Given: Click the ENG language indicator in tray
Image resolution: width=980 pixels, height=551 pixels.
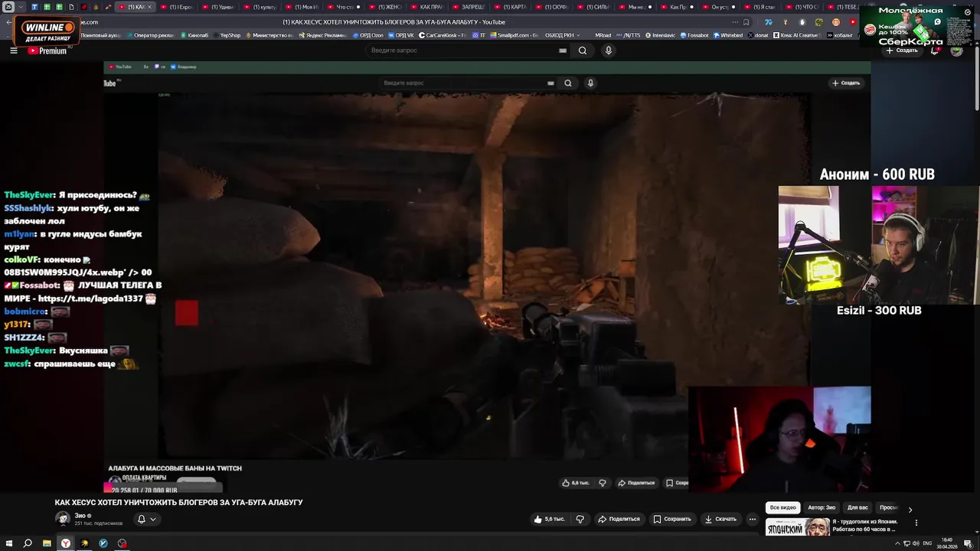Looking at the screenshot, I should coord(927,543).
